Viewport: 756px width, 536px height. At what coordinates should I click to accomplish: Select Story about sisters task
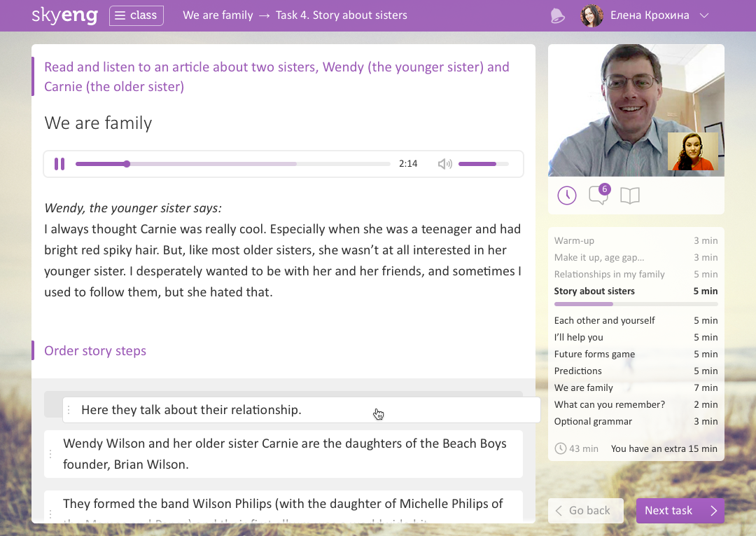(x=636, y=291)
